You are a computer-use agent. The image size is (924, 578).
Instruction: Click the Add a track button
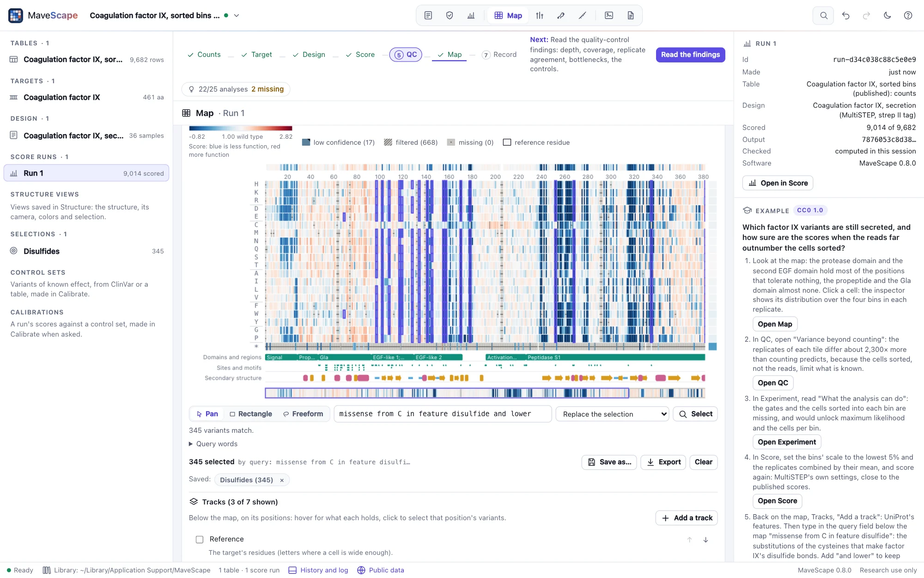pos(687,518)
